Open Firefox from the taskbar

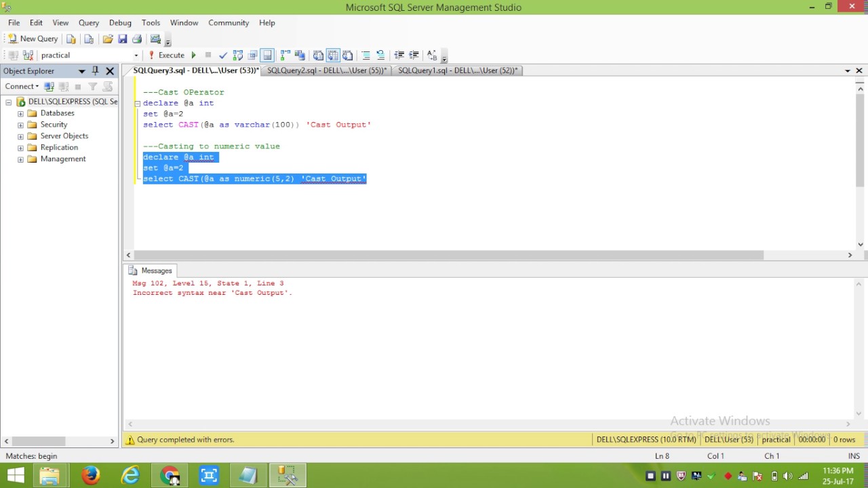pos(91,476)
